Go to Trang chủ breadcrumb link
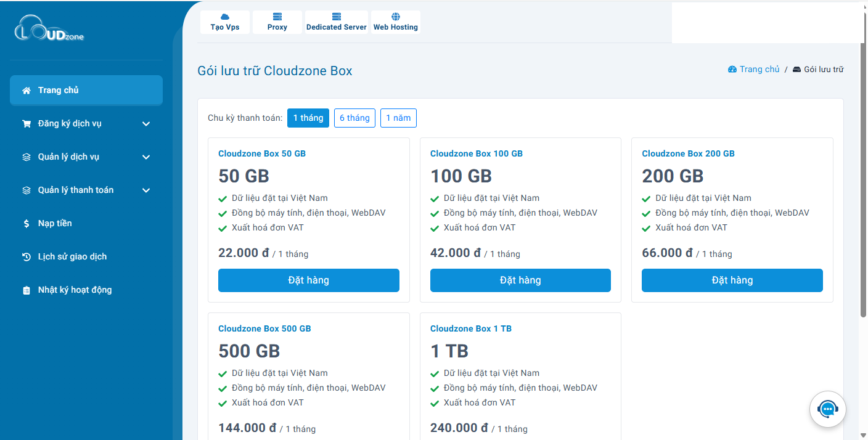The width and height of the screenshot is (868, 440). [759, 70]
